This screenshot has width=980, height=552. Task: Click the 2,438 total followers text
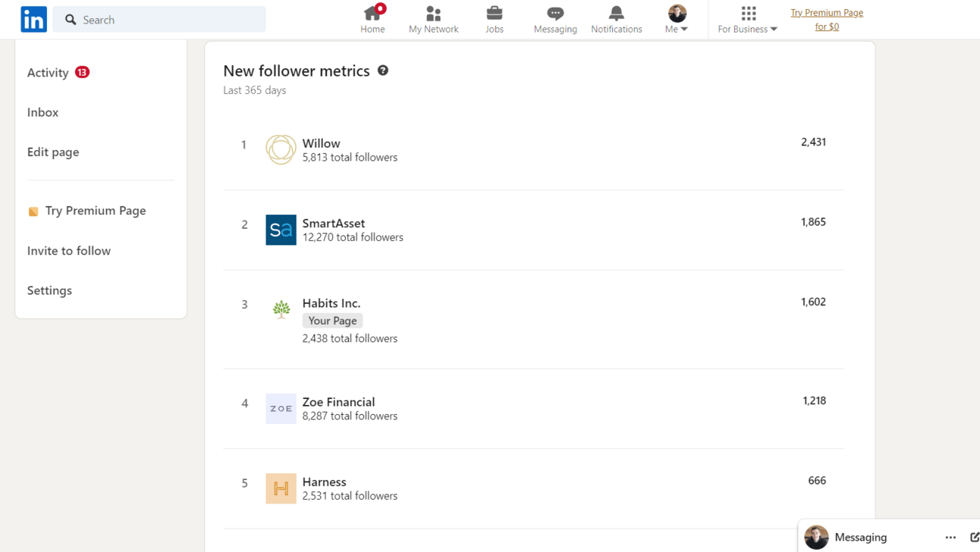350,338
